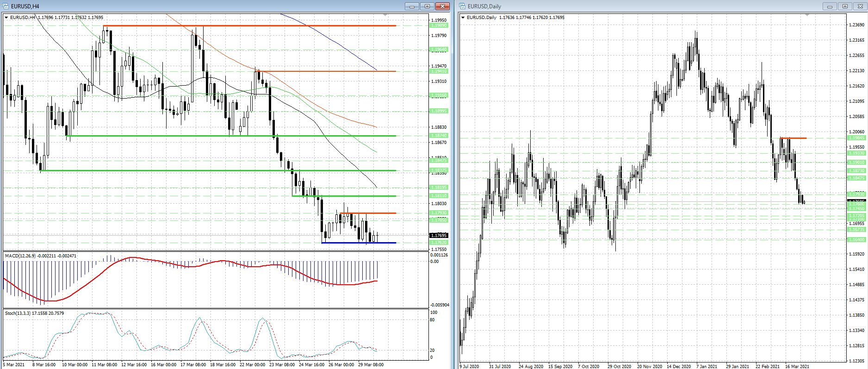This screenshot has height=369, width=868.
Task: Select the top red resistance line at 1.19890
Action: [278, 25]
